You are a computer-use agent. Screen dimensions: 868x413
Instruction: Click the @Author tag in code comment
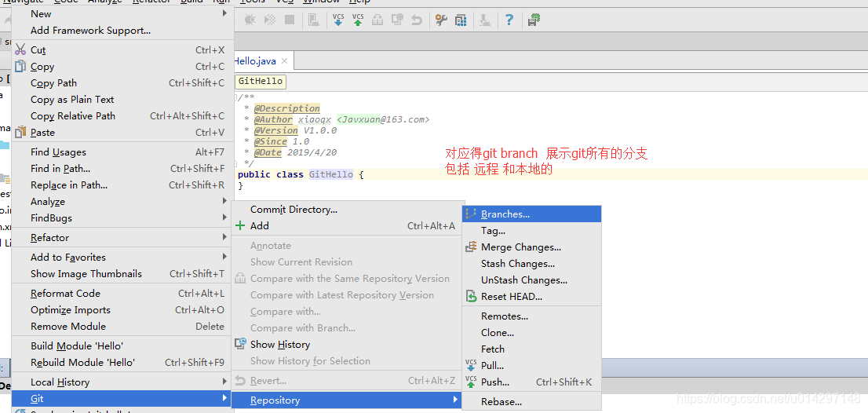[x=273, y=119]
